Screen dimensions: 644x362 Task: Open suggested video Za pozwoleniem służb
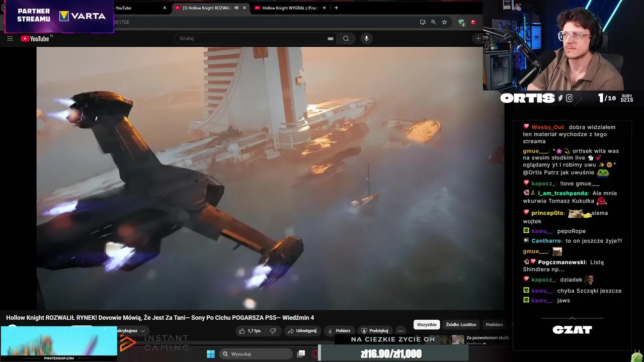click(x=487, y=338)
